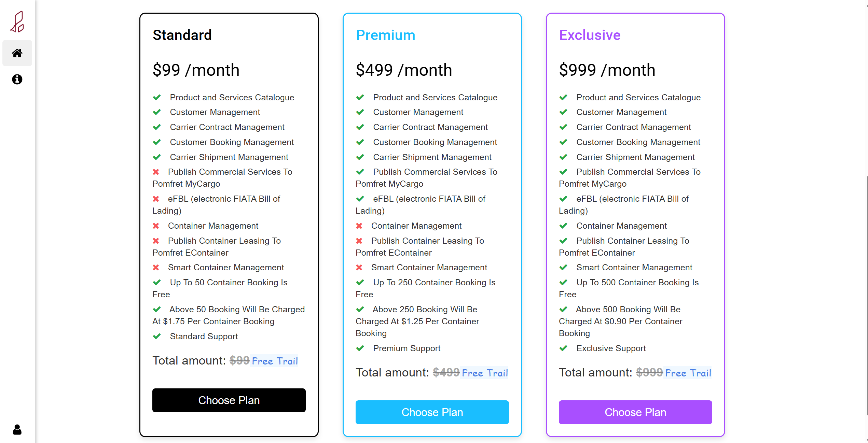Choose the Standard plan
This screenshot has width=868, height=443.
[x=229, y=400]
